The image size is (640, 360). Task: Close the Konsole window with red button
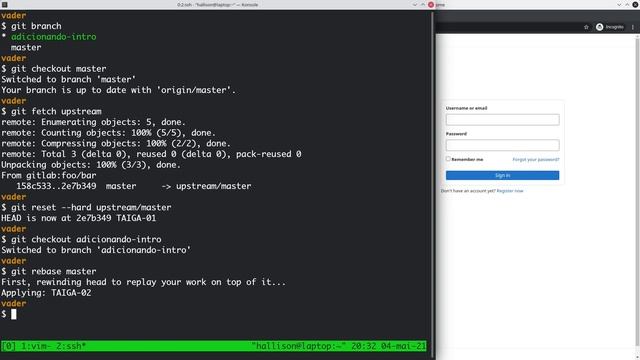(x=431, y=4)
